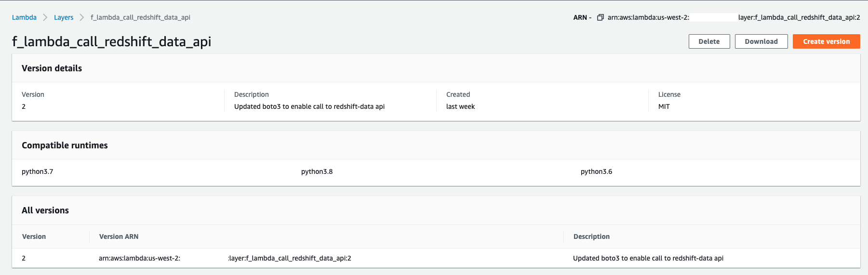Click the All versions section header
868x275 pixels.
coord(45,210)
